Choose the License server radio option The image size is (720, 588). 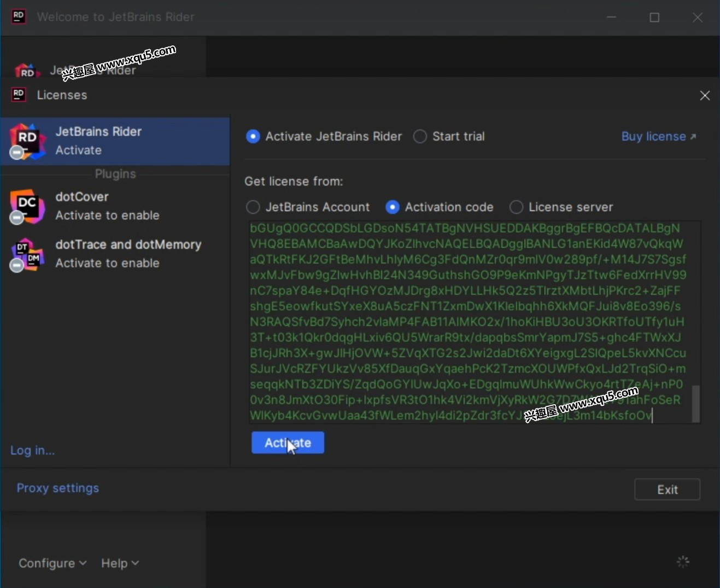click(516, 207)
